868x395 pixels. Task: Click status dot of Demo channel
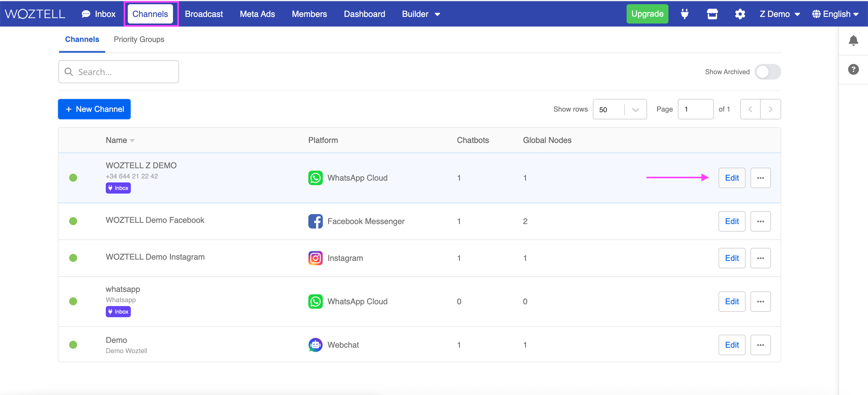point(73,345)
